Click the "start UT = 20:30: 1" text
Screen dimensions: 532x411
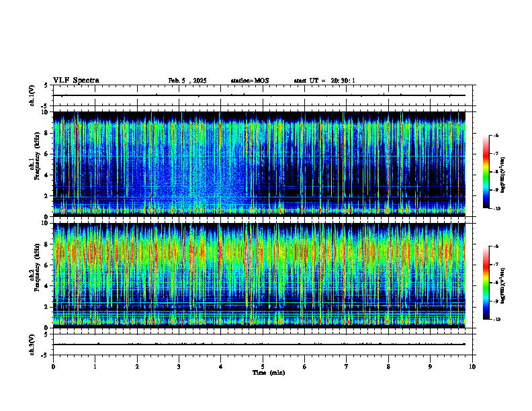(x=324, y=81)
